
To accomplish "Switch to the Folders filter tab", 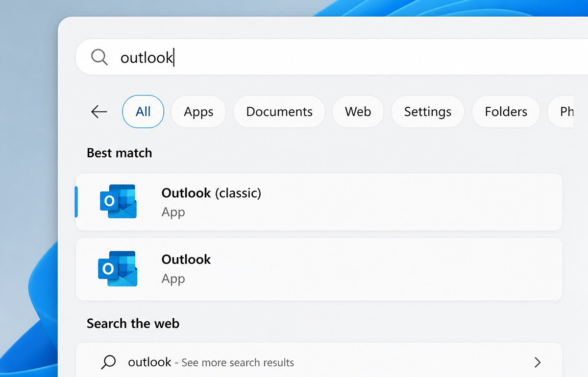I will click(506, 112).
